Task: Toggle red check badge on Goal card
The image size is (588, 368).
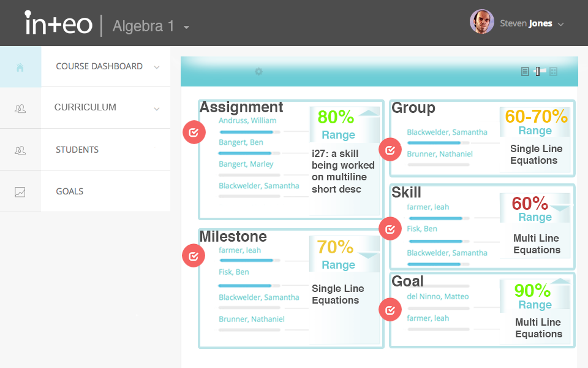Action: [x=390, y=310]
